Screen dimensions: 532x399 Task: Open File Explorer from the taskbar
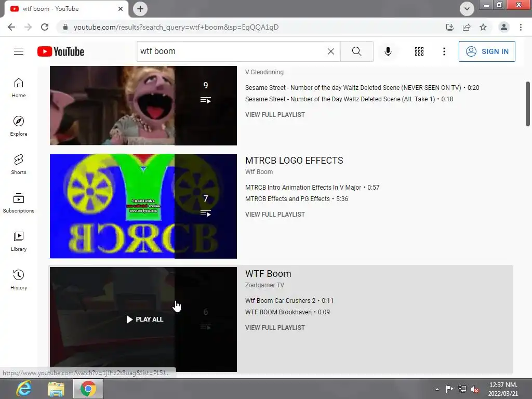coord(56,389)
